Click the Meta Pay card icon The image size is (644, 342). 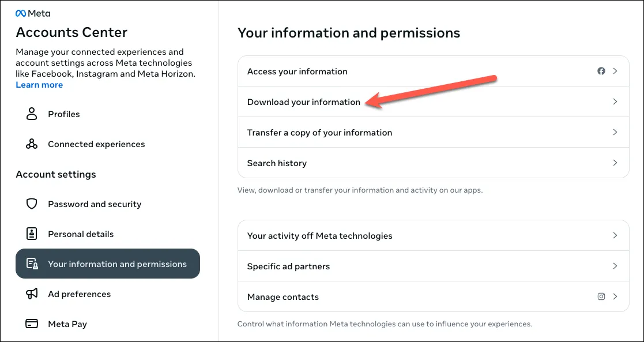click(x=32, y=324)
